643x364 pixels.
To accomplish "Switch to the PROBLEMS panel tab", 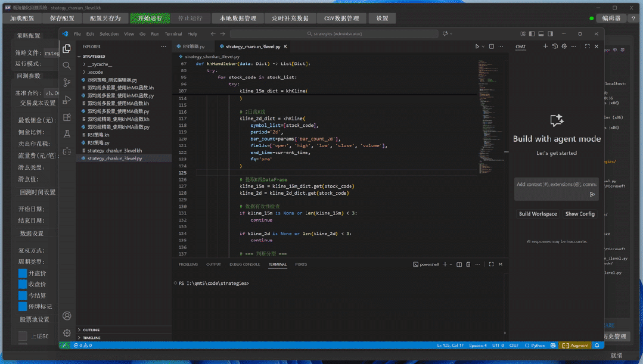I will 188,265.
